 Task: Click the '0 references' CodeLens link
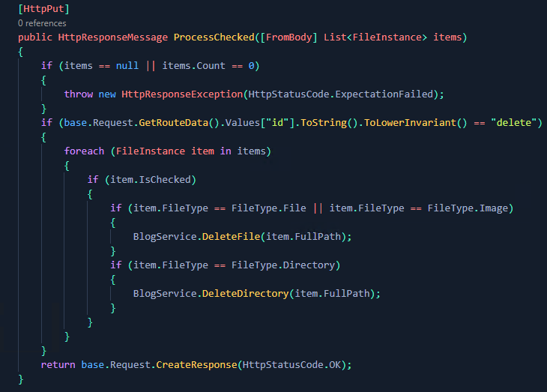tap(42, 23)
